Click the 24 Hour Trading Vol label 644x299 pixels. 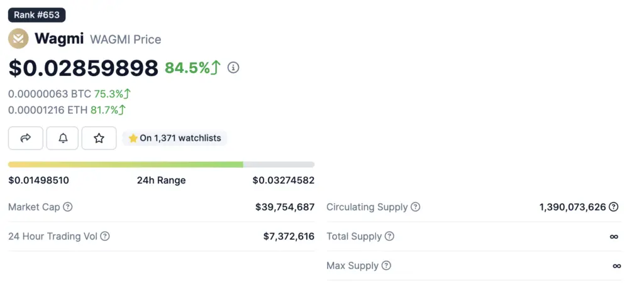pos(53,236)
